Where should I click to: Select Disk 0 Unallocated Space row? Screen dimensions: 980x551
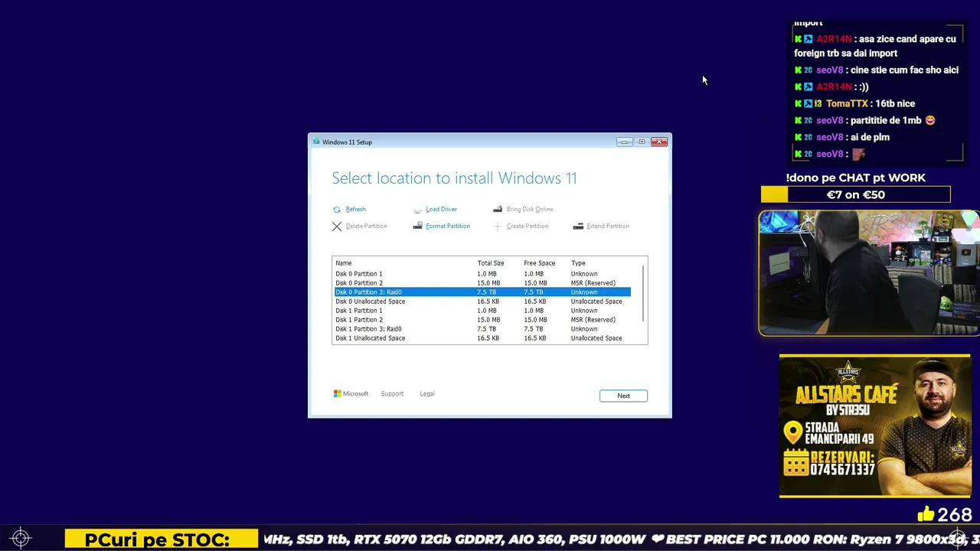(x=482, y=302)
